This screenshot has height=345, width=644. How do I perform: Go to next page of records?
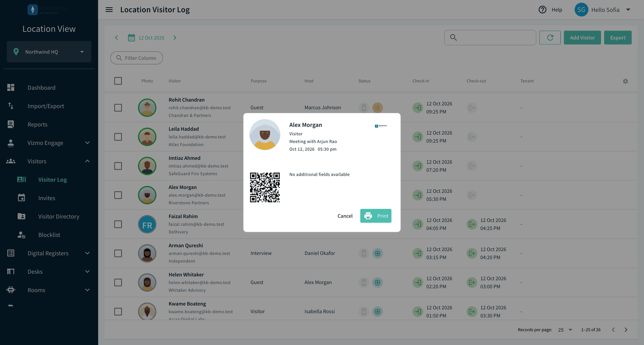[626, 330]
